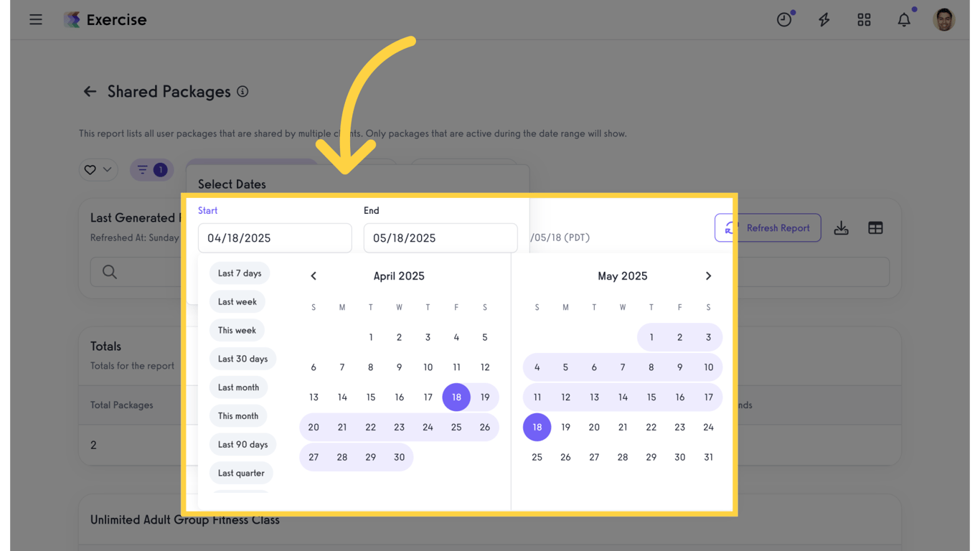The width and height of the screenshot is (980, 551).
Task: Open the notifications bell
Action: coord(904,19)
